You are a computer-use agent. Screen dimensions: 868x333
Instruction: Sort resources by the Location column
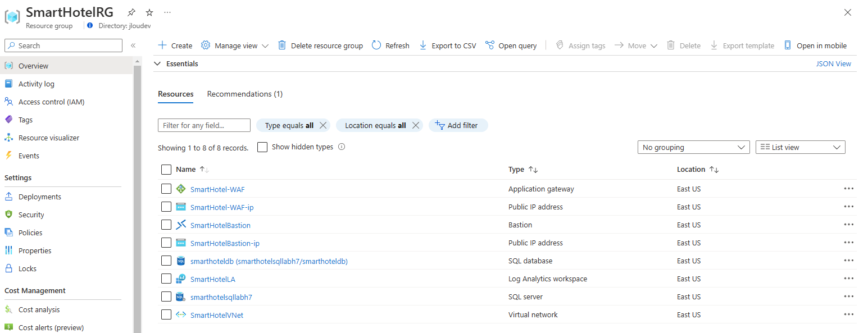[x=698, y=170]
